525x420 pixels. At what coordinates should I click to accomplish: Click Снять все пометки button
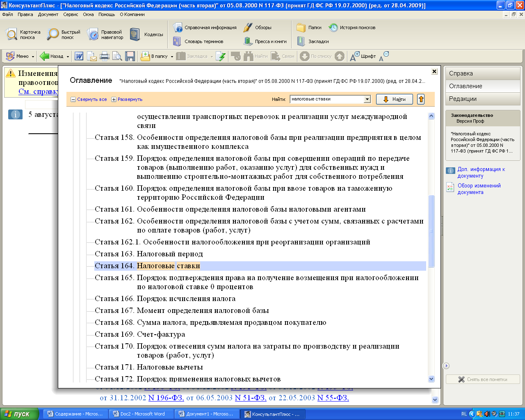483,379
